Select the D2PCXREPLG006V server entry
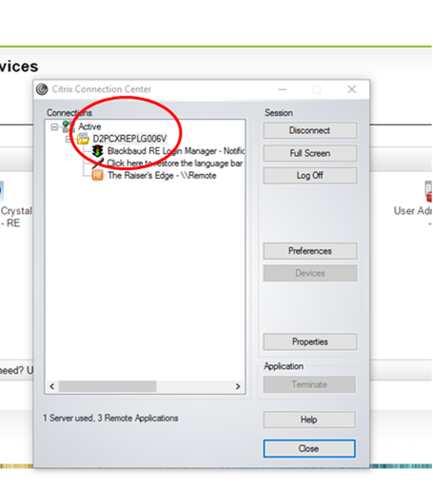 (x=129, y=139)
